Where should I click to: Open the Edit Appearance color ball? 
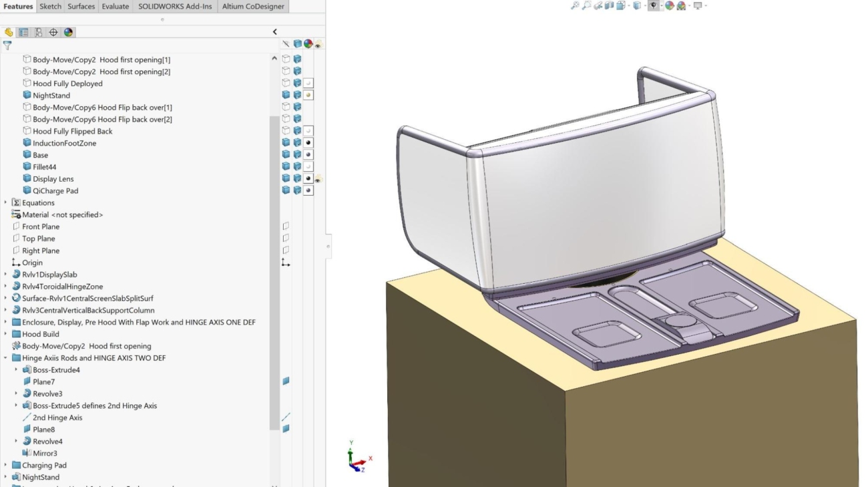[x=668, y=5]
